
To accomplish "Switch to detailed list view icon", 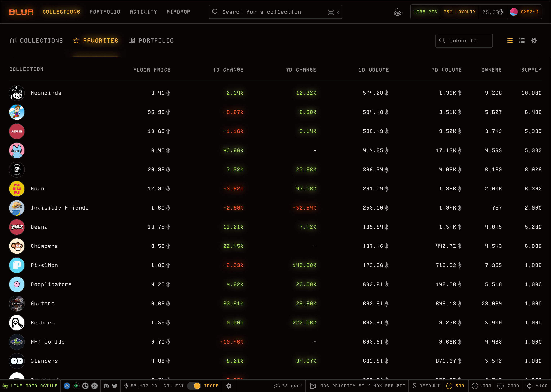I will click(x=510, y=41).
